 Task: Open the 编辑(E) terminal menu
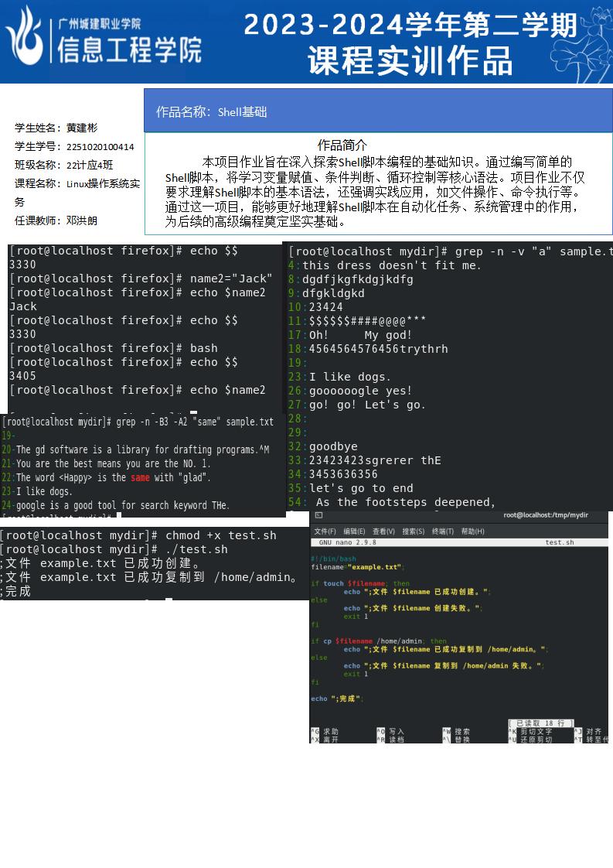pos(354,531)
